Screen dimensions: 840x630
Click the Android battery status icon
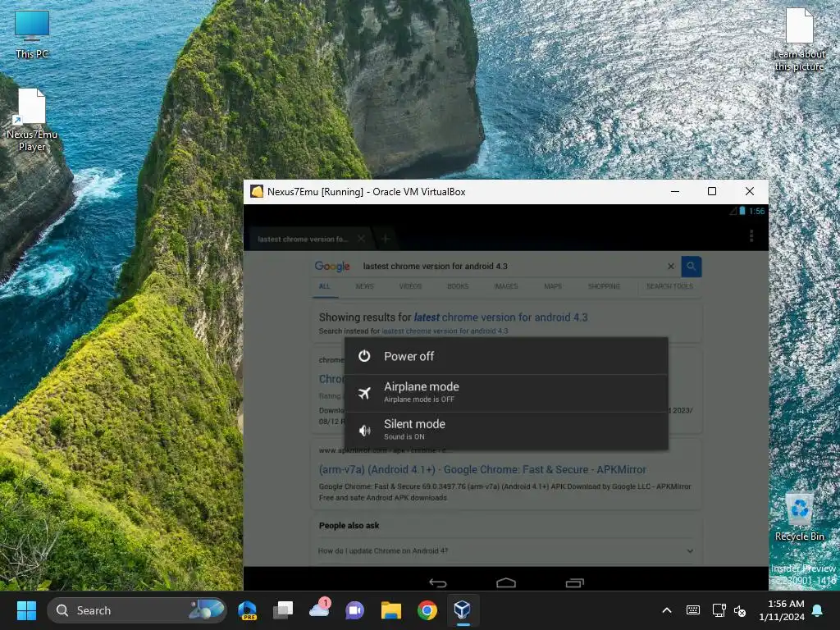pos(742,211)
